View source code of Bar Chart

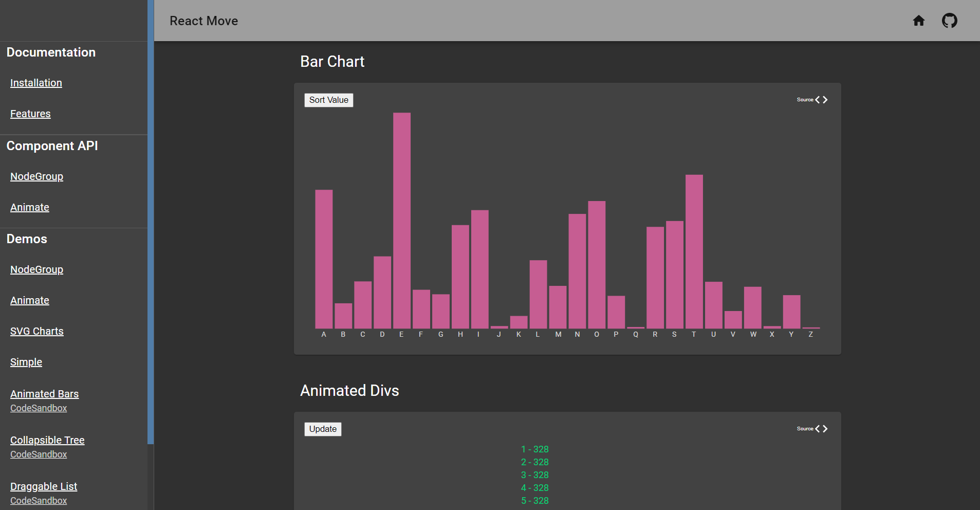tap(812, 100)
